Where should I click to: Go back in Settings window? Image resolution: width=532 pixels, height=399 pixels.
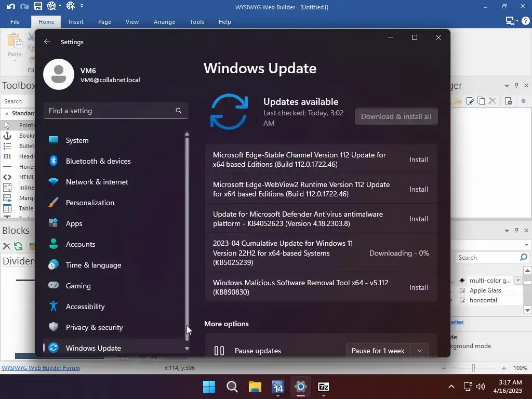tap(47, 42)
